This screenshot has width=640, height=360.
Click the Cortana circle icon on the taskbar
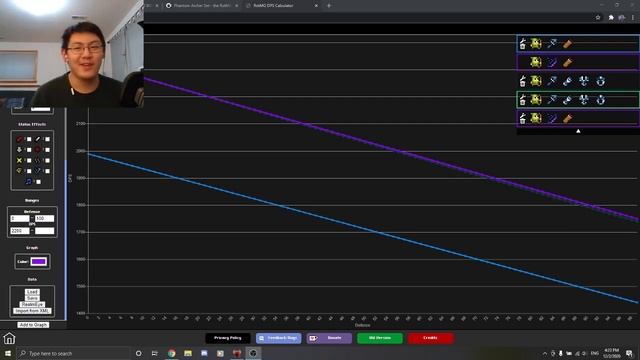coord(138,353)
